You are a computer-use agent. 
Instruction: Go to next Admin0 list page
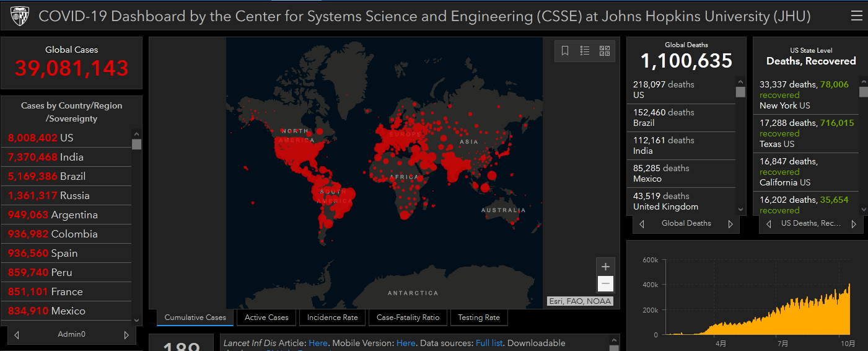(x=126, y=335)
